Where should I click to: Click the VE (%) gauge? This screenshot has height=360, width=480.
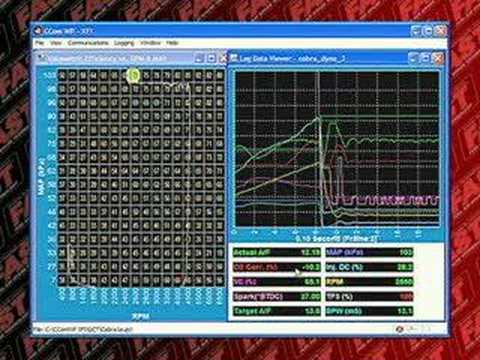coord(277,282)
